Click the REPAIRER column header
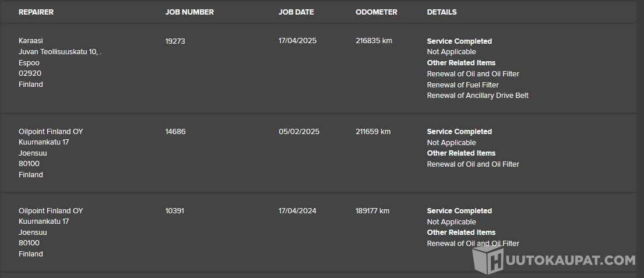The image size is (644, 278). 36,12
